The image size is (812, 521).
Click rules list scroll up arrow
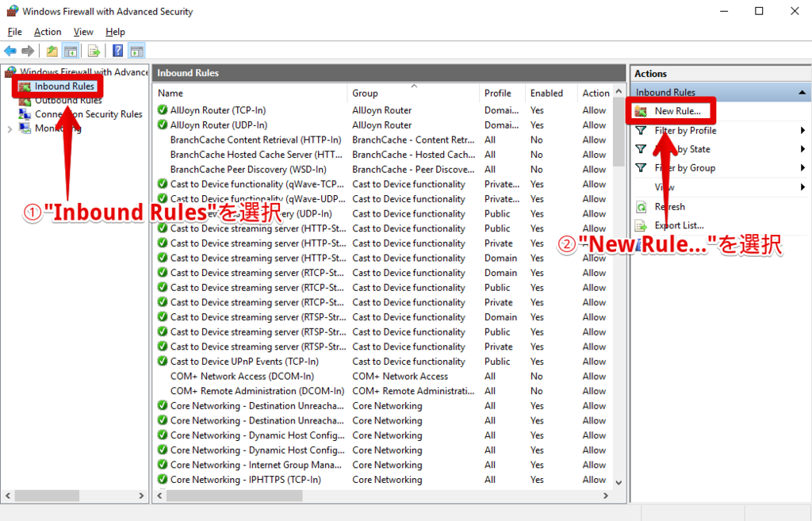pyautogui.click(x=619, y=91)
